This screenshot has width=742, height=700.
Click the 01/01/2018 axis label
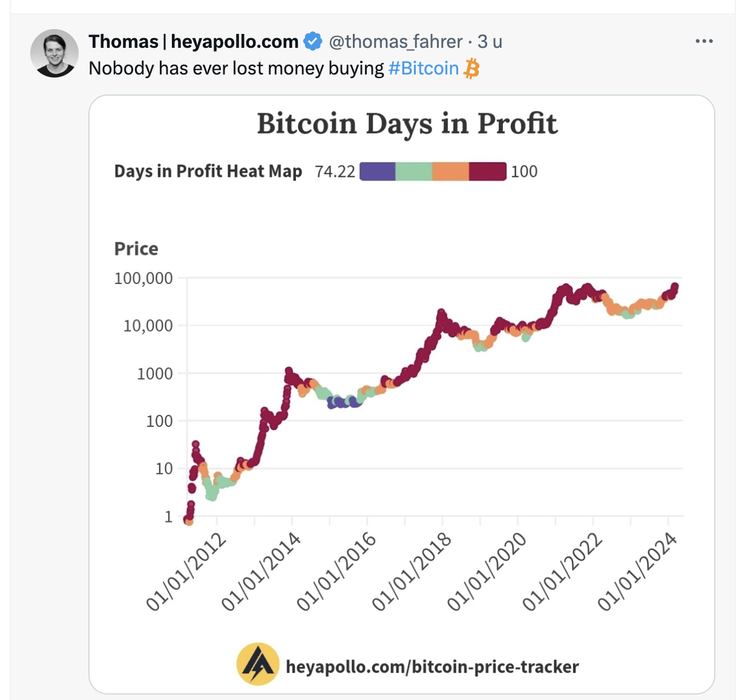412,572
